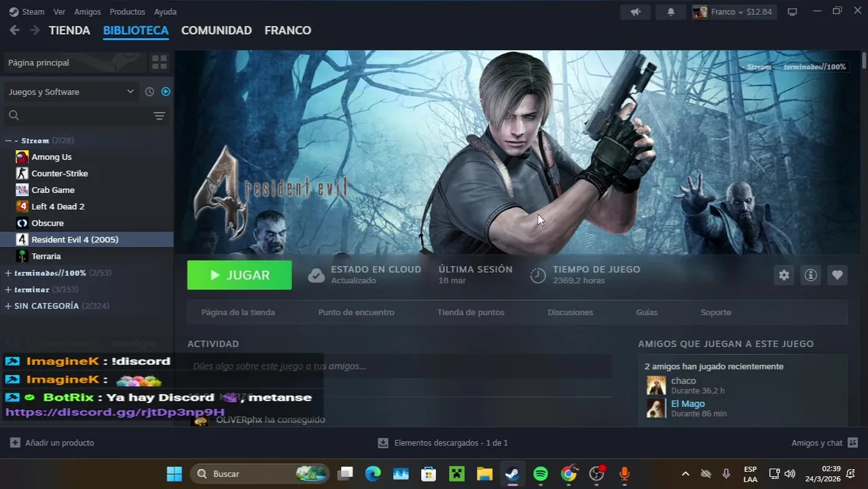Click the forward navigation arrow
This screenshot has height=489, width=868.
tap(35, 30)
